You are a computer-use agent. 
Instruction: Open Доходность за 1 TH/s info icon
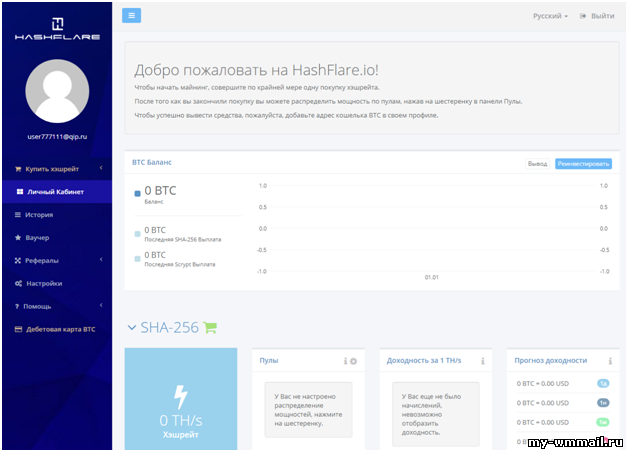483,361
